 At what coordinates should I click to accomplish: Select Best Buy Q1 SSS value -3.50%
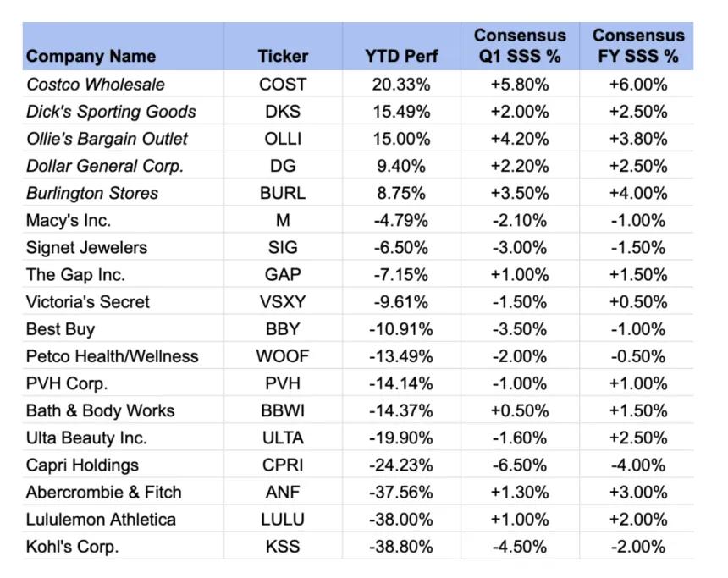(520, 328)
